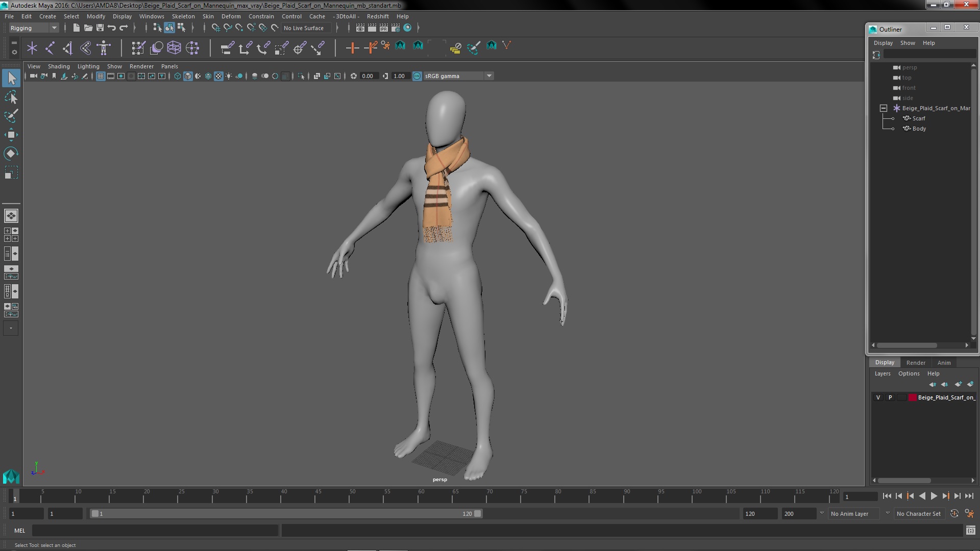Image resolution: width=980 pixels, height=551 pixels.
Task: Collapse the Beige_Plaid_Scarf_on_Mannequin group in Outliner
Action: click(x=883, y=108)
